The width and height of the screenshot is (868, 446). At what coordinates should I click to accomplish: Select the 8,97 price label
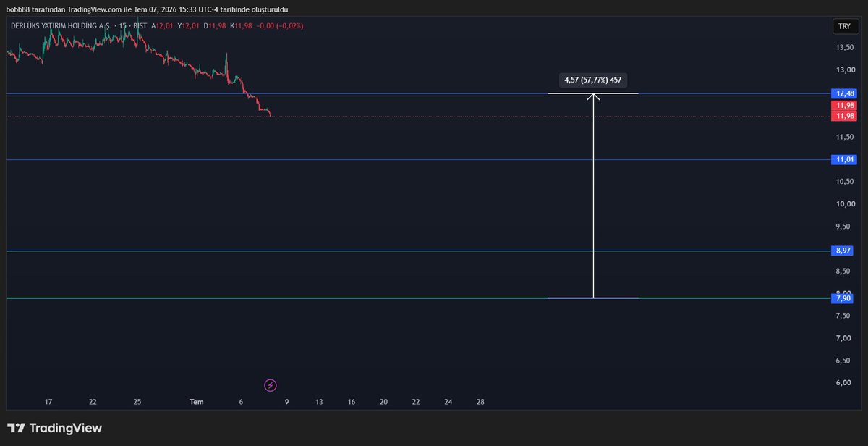(843, 251)
